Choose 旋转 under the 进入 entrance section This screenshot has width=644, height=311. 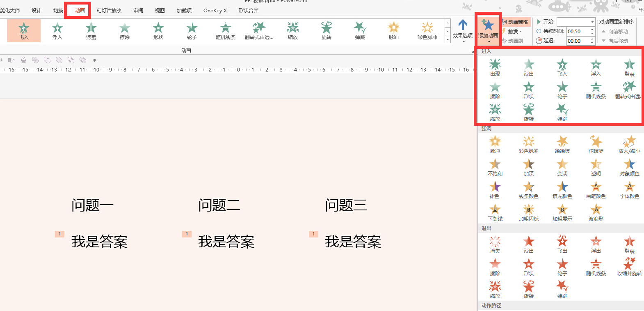coord(529,113)
